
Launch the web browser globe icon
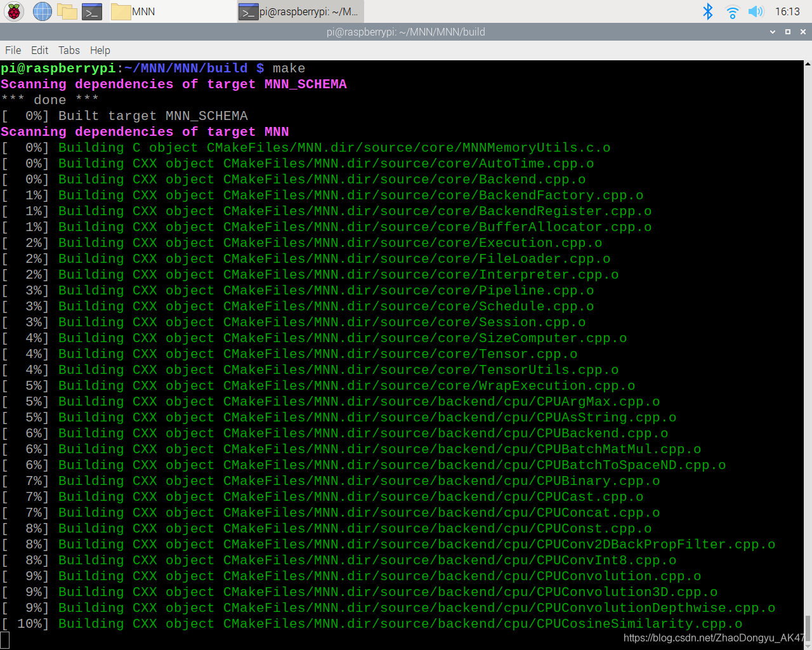(43, 11)
